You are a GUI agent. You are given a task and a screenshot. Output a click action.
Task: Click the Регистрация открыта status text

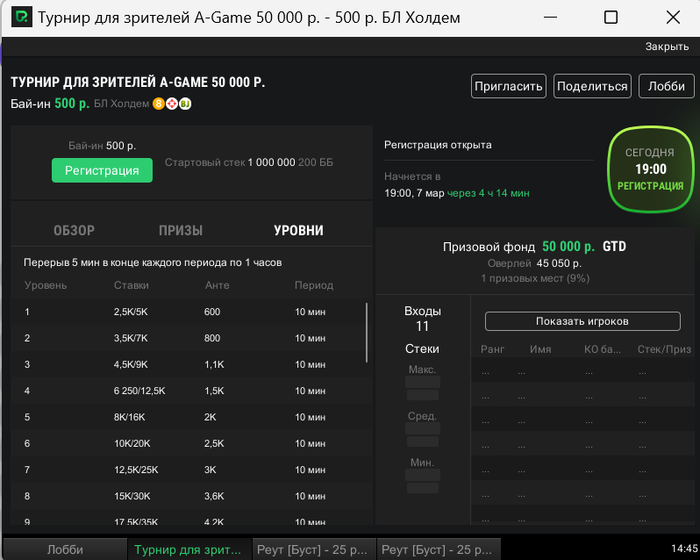coord(438,145)
